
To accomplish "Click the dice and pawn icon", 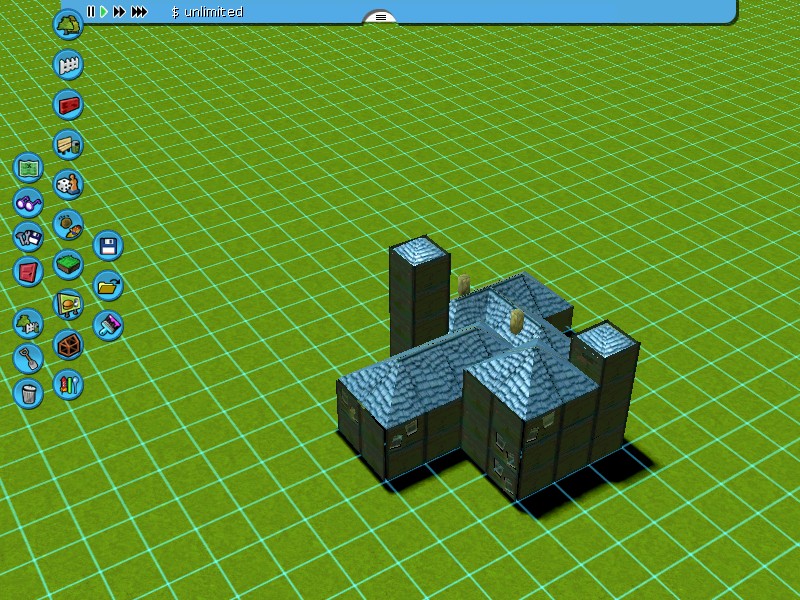I will click(x=68, y=184).
